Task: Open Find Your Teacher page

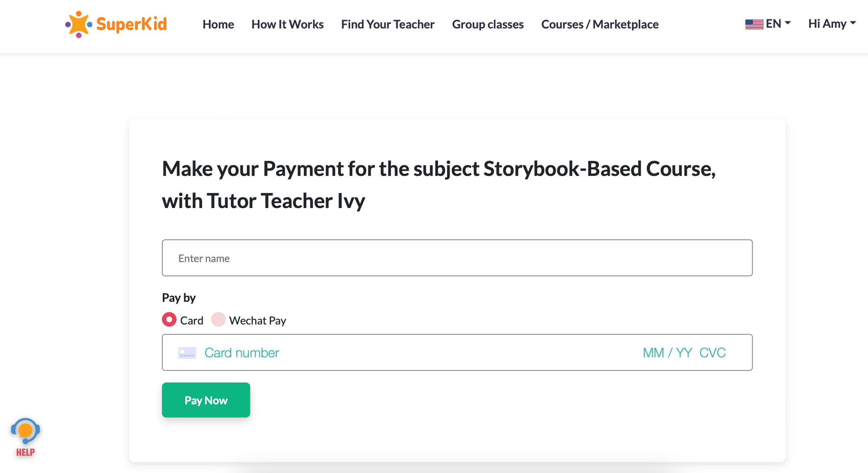Action: point(388,24)
